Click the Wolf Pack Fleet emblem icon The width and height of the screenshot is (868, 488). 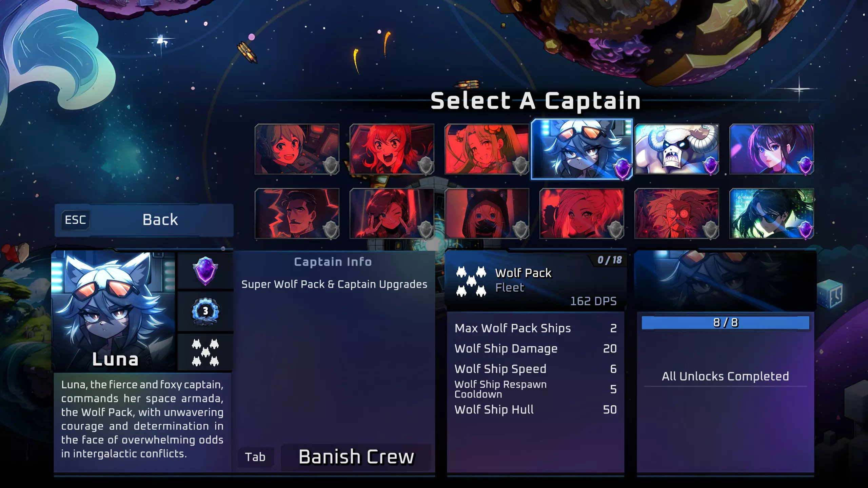pos(471,282)
